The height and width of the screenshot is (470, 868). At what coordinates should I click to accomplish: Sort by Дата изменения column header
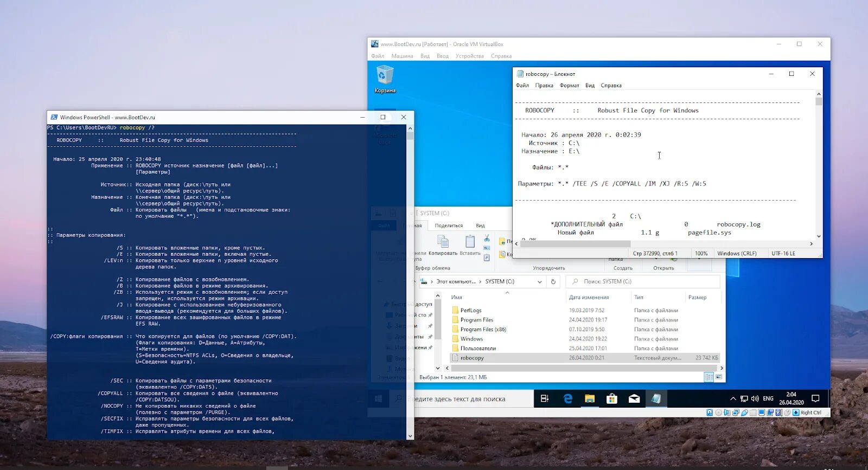[x=589, y=297]
